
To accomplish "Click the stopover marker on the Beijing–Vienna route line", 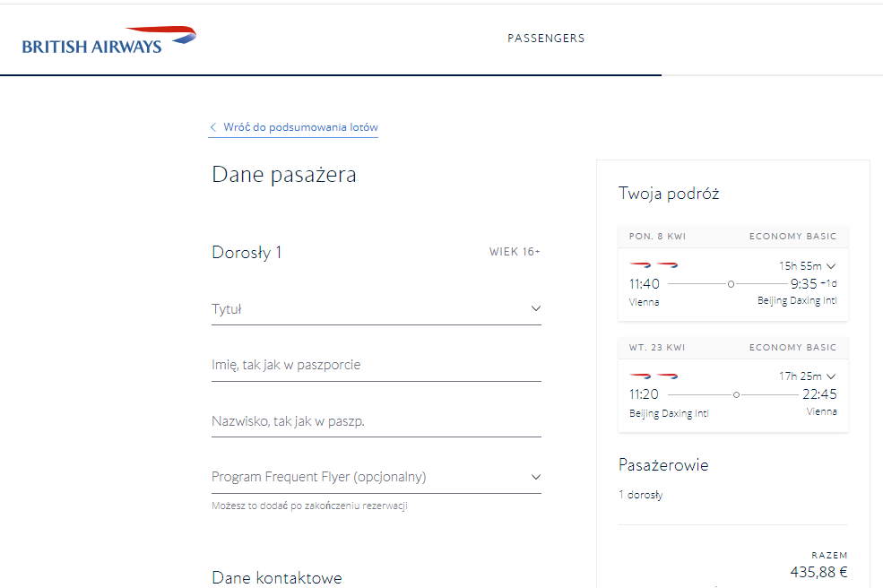I will pos(736,394).
